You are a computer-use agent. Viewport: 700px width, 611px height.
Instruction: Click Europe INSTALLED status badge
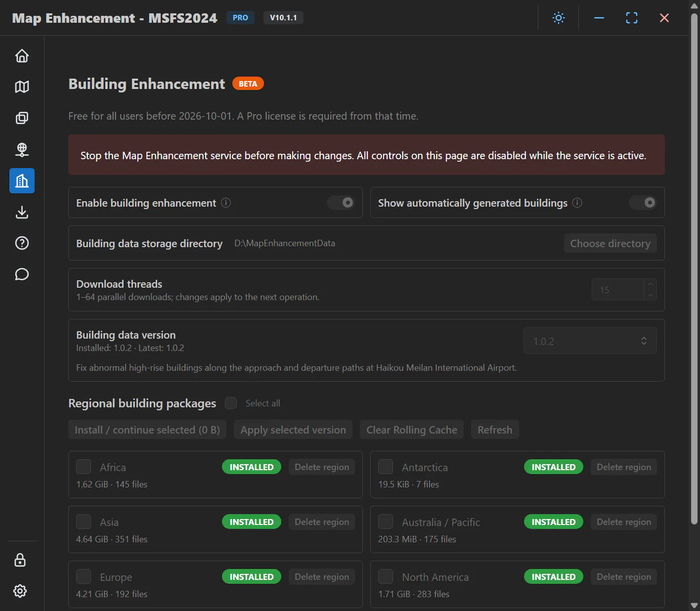[x=252, y=576]
